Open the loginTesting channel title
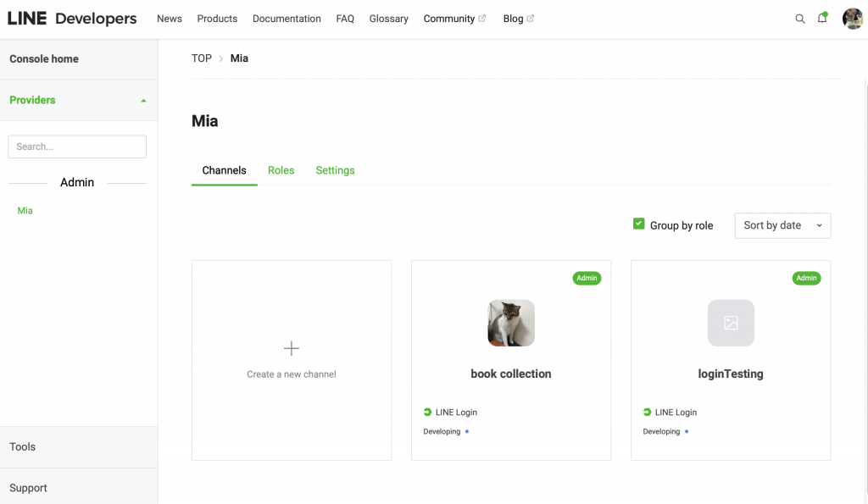This screenshot has width=868, height=504. (731, 374)
